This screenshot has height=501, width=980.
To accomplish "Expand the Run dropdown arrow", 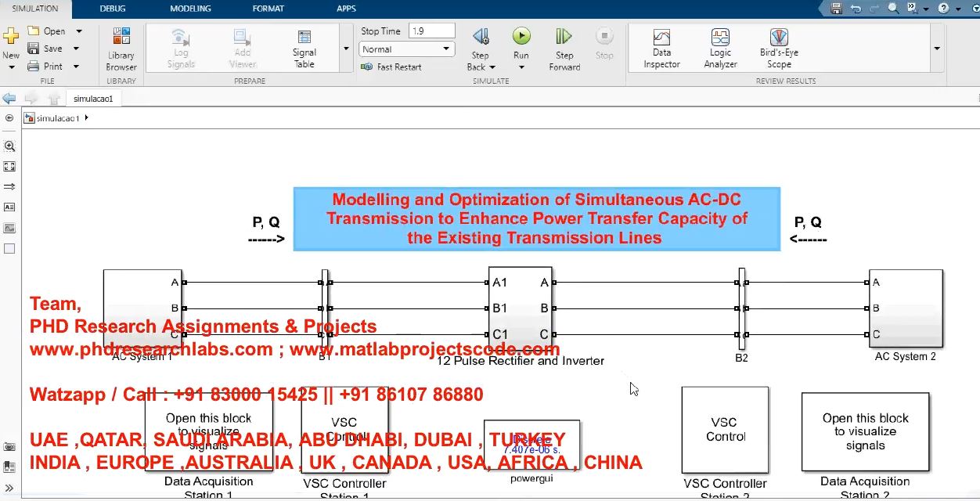I will pos(521,67).
